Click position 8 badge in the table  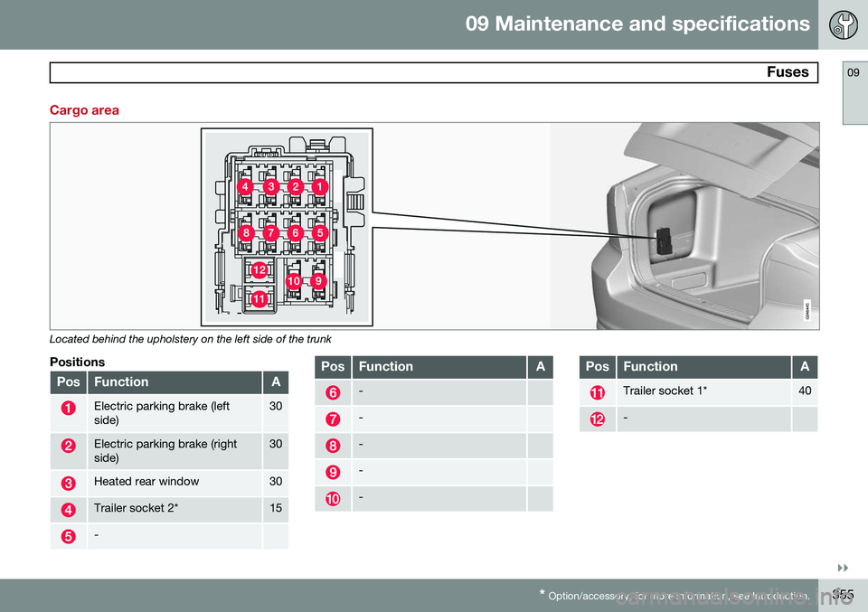pyautogui.click(x=333, y=446)
